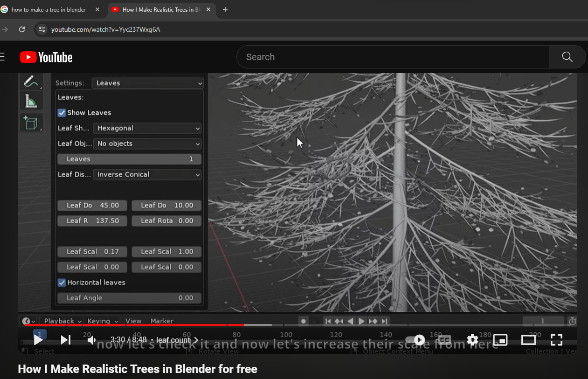Click the Leaves count field showing 1

pos(129,159)
